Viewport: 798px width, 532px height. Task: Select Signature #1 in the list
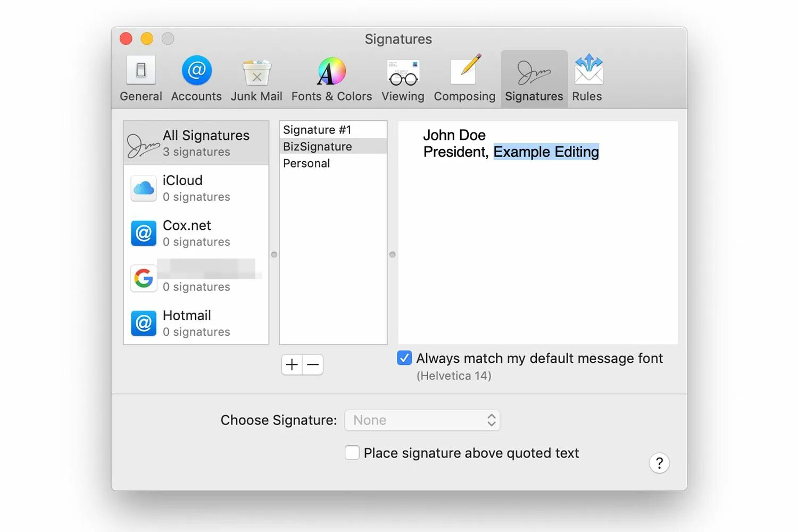333,130
